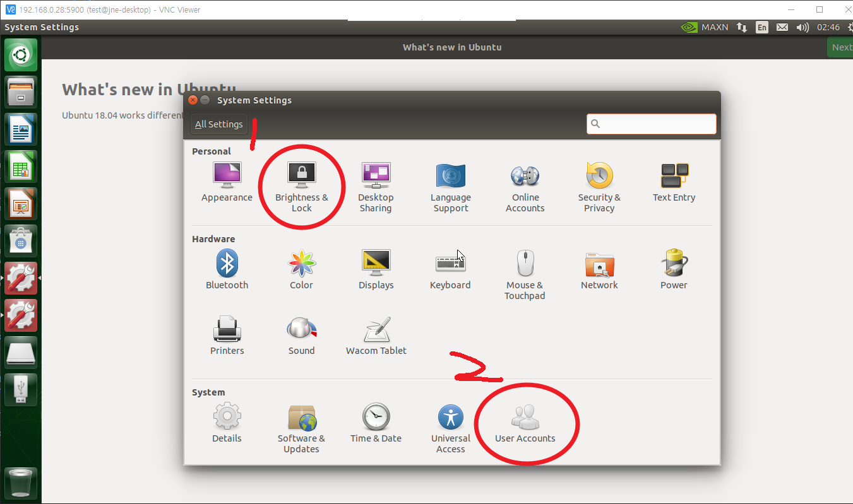This screenshot has height=504, width=853.
Task: Open the Ubuntu Dash launcher icon
Action: tap(21, 56)
